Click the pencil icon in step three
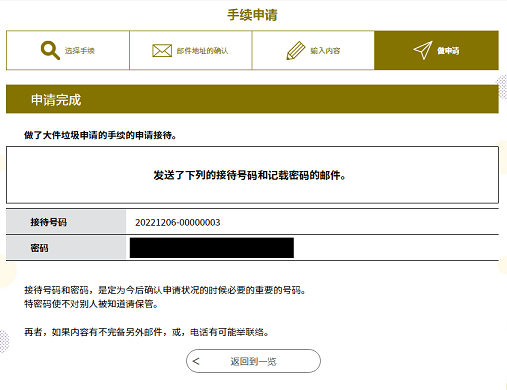The height and width of the screenshot is (390, 507). (296, 51)
